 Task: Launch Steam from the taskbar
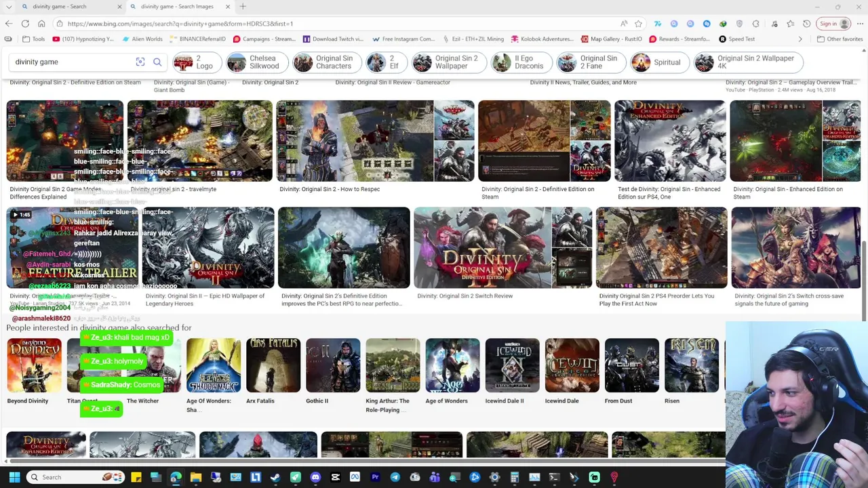tap(275, 477)
